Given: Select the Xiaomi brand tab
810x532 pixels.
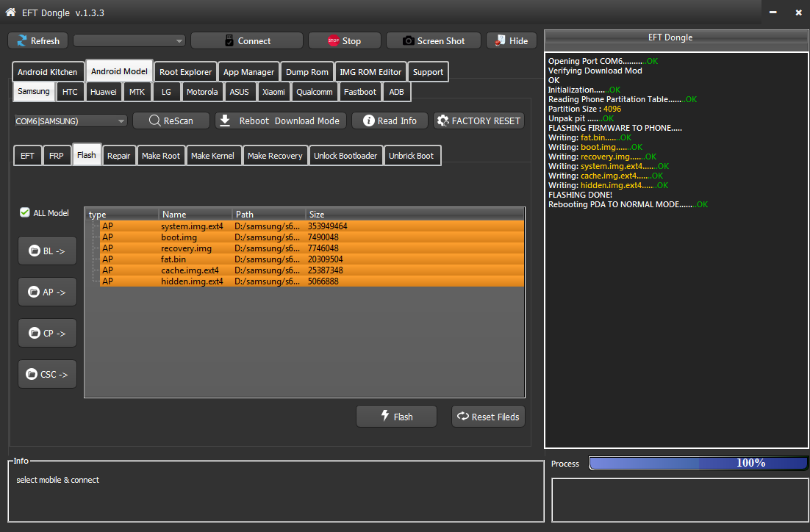Looking at the screenshot, I should 273,91.
